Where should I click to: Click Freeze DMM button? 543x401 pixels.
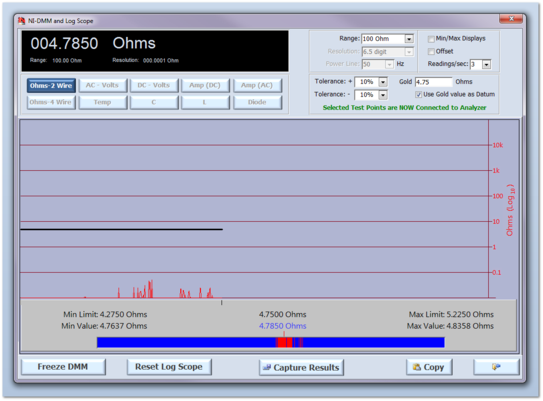pyautogui.click(x=63, y=367)
